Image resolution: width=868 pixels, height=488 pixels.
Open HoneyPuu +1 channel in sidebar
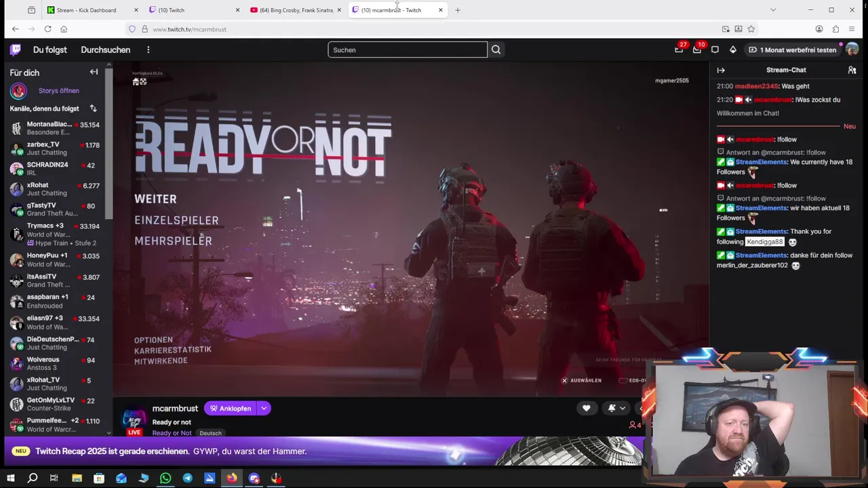click(x=55, y=260)
